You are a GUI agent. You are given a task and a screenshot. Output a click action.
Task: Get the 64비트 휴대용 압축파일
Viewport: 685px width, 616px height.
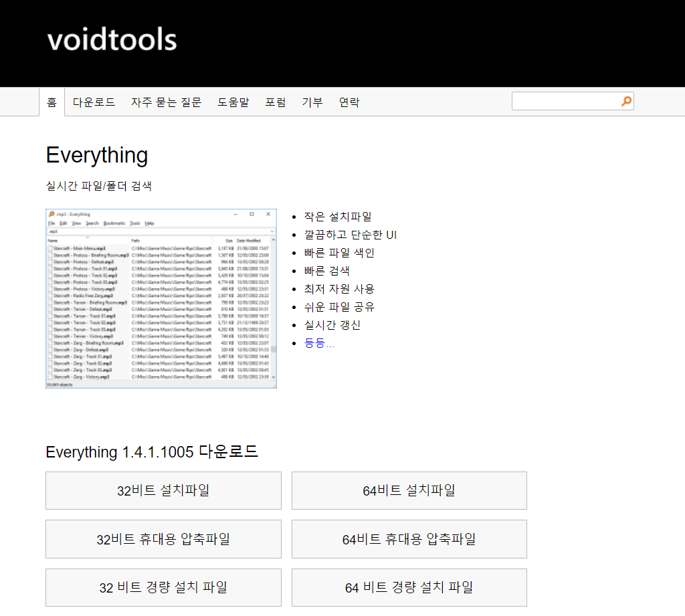click(409, 539)
